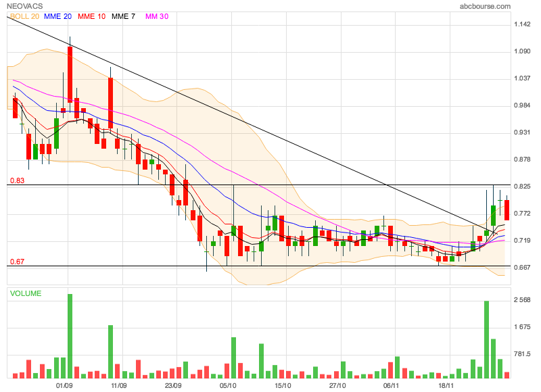Select the MME 10 legend label

click(91, 16)
